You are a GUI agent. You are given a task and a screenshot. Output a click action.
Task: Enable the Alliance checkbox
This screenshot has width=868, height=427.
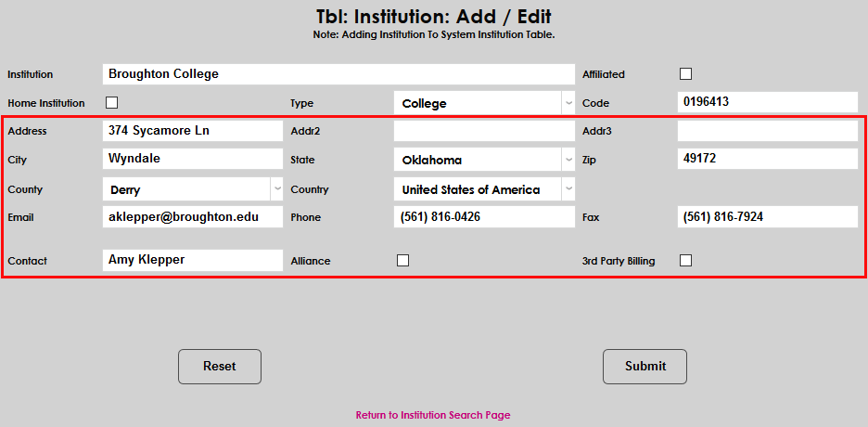(x=402, y=261)
